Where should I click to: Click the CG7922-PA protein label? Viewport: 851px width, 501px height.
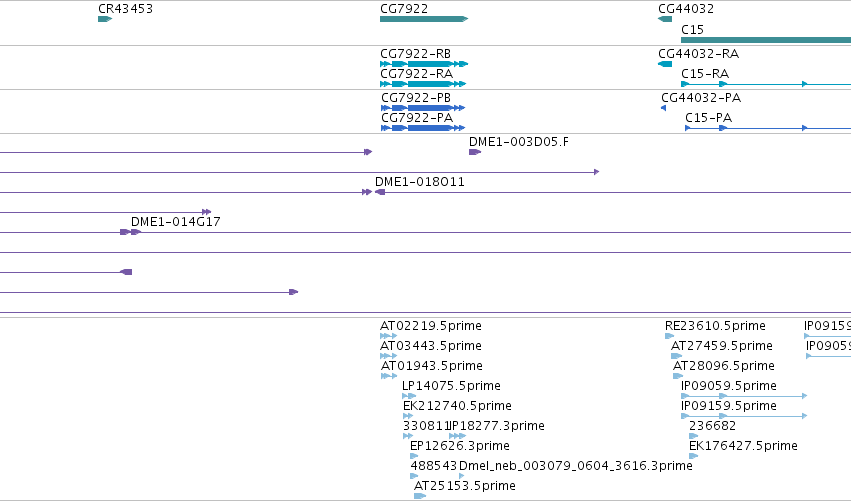[417, 118]
